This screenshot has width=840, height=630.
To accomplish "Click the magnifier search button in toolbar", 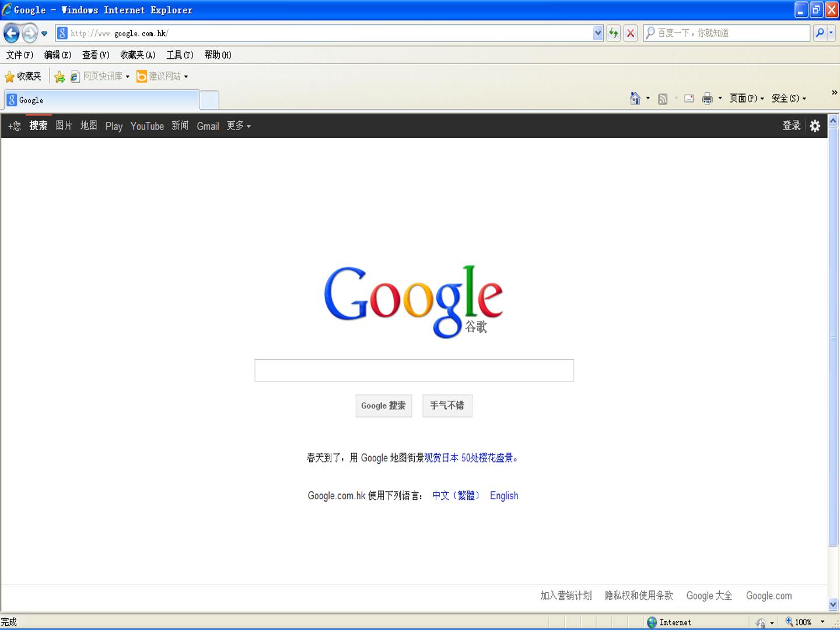I will [x=820, y=33].
